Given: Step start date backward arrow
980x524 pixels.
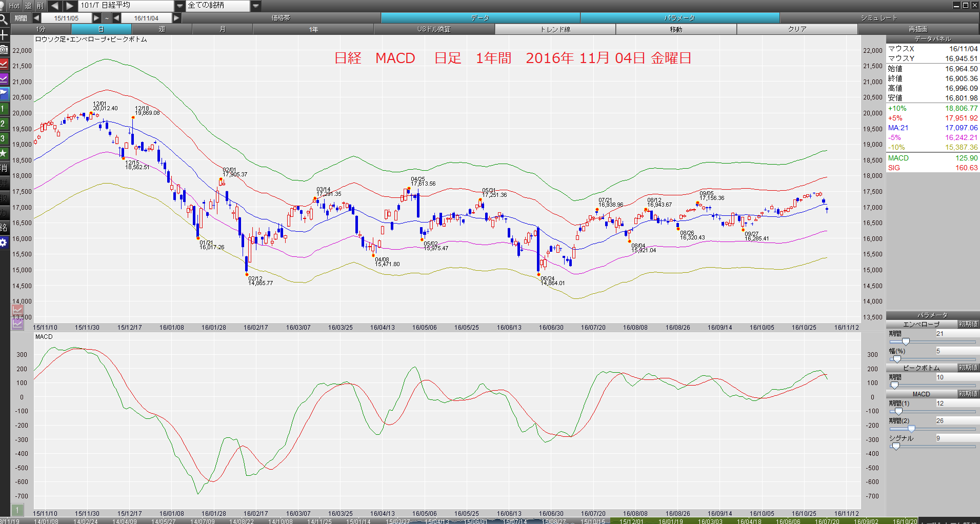Looking at the screenshot, I should [x=36, y=18].
